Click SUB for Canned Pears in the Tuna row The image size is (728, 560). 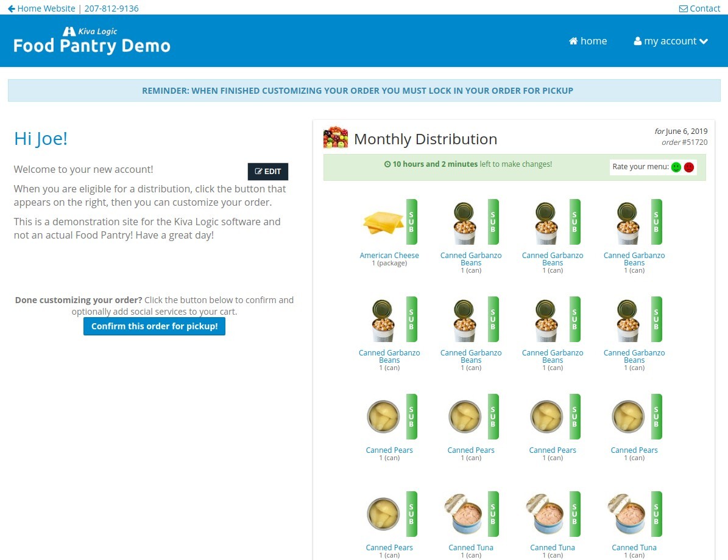click(411, 514)
